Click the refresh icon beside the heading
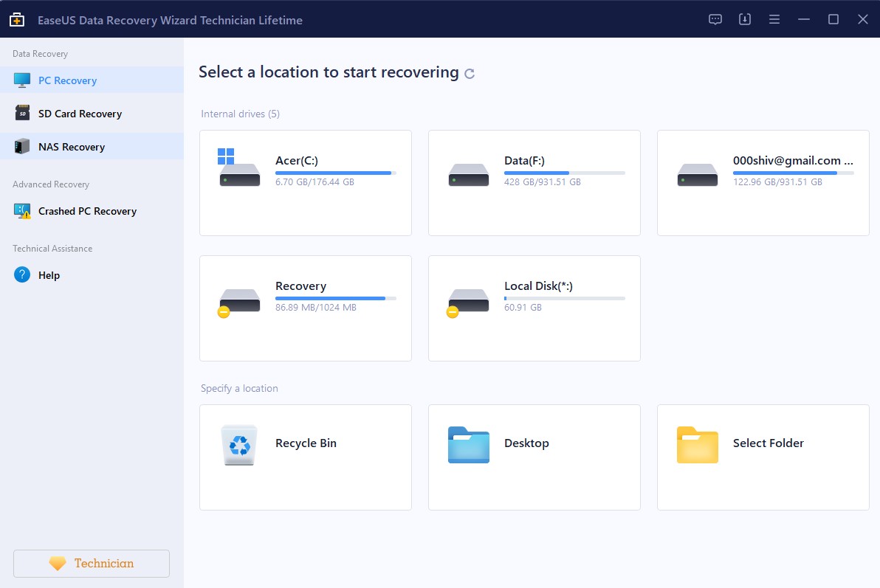The height and width of the screenshot is (588, 880). 470,74
